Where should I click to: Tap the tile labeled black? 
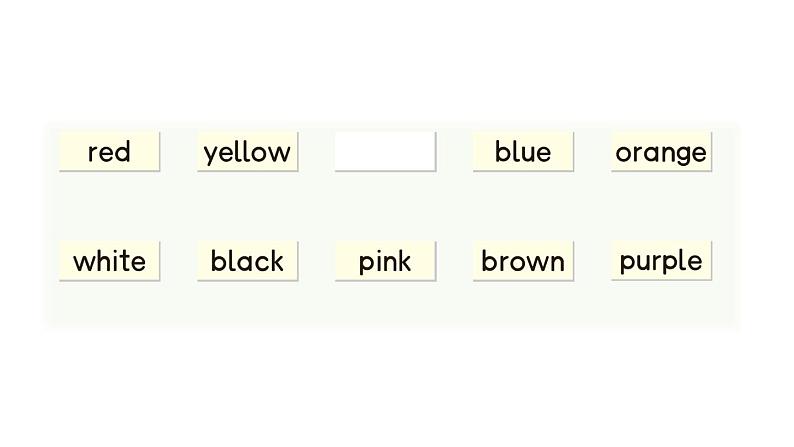248,261
